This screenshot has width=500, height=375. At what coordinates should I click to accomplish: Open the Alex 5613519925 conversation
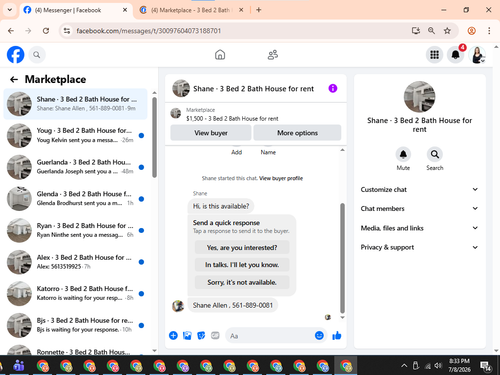tap(75, 262)
